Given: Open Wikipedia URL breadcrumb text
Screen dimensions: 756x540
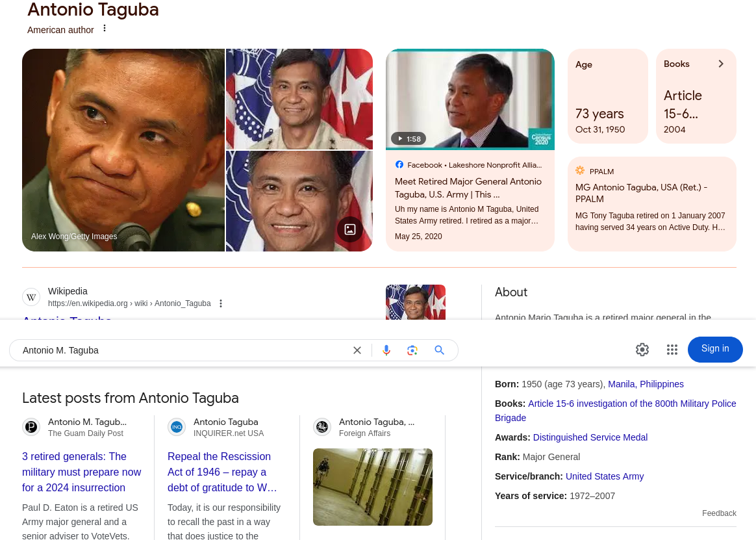Looking at the screenshot, I should click(129, 303).
